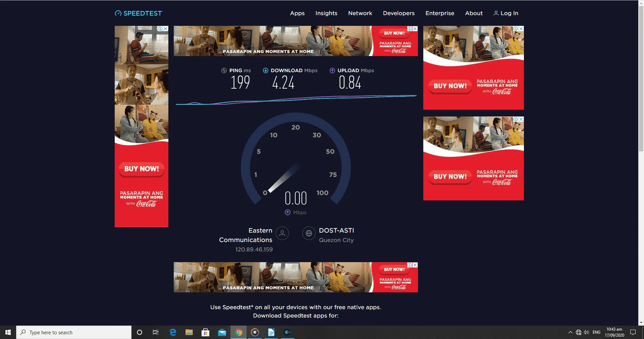This screenshot has height=339, width=644.
Task: Click the ad info icon on left sidebar ad
Action: 160,29
